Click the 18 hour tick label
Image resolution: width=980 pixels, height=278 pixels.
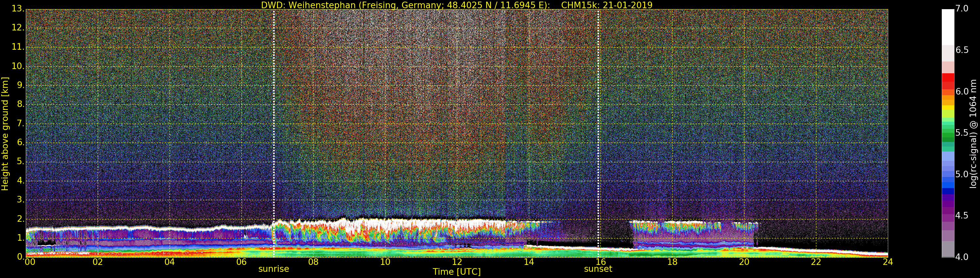(672, 262)
